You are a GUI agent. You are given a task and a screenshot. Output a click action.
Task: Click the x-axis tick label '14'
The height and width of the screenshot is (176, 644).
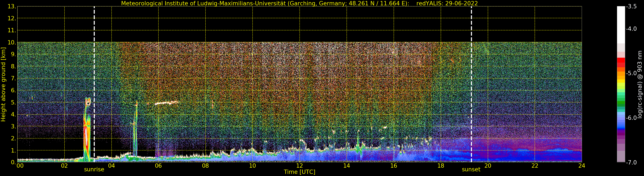pos(347,166)
